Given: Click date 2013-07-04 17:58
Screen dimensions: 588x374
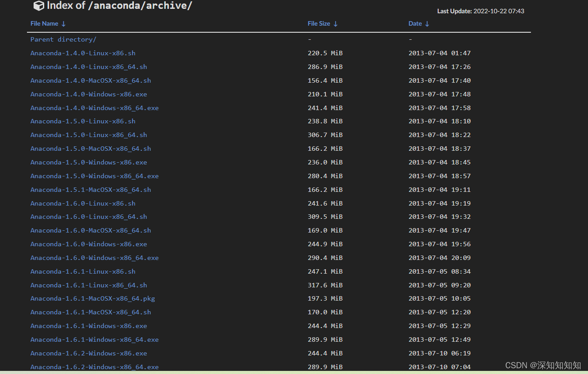Looking at the screenshot, I should [x=439, y=108].
